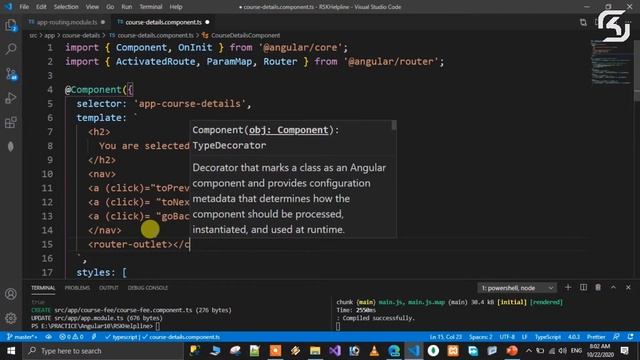Open Windows notification center icon

pos(624,351)
